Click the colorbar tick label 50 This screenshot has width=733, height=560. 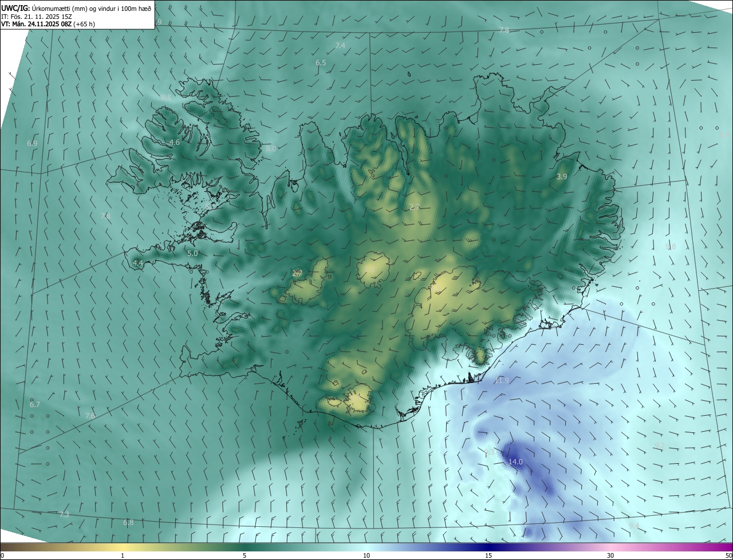pyautogui.click(x=728, y=555)
